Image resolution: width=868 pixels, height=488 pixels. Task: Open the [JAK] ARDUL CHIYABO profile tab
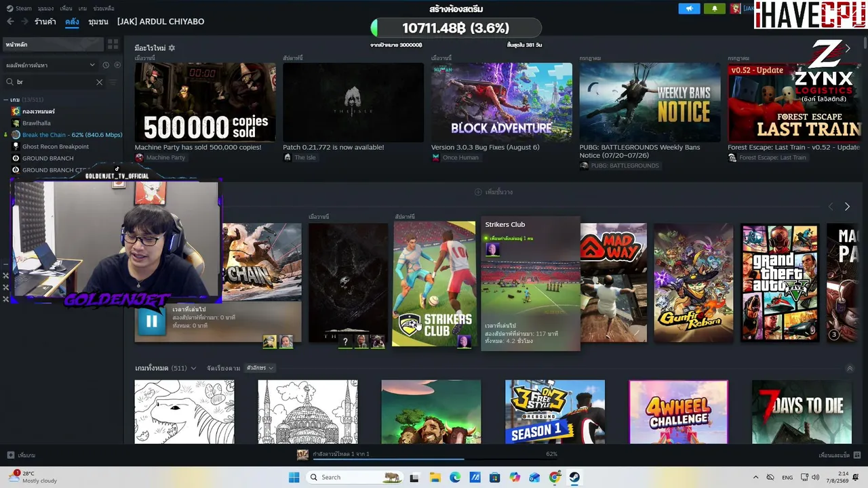click(161, 22)
